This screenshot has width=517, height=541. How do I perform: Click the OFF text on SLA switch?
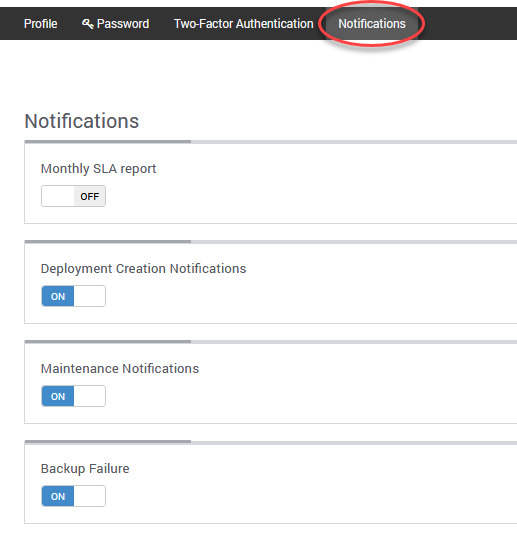click(90, 196)
